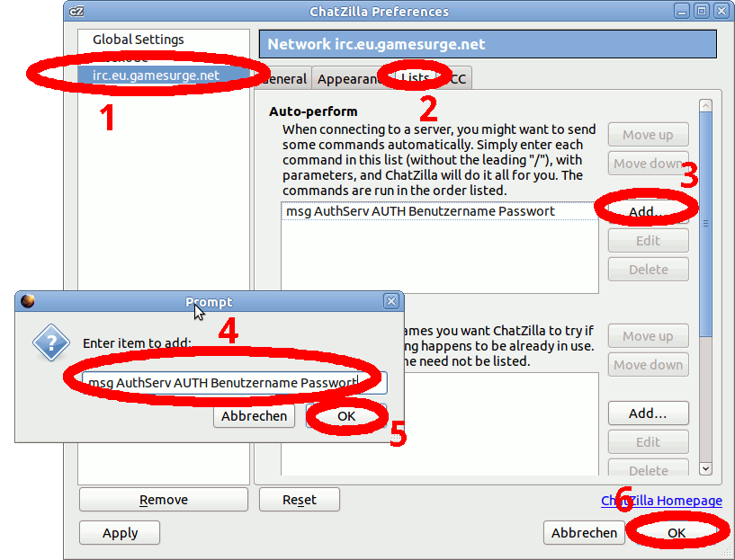This screenshot has width=735, height=560.
Task: Click Delete in Auto-perform section
Action: point(649,270)
